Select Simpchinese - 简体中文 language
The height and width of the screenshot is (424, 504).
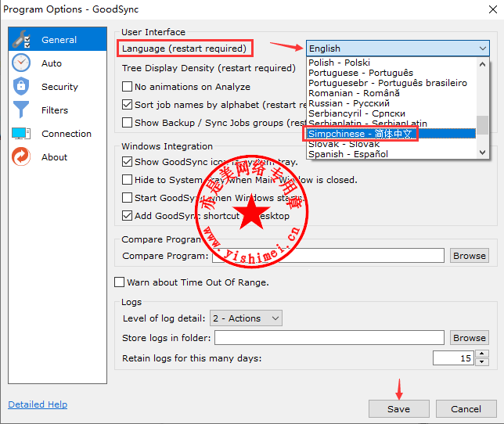tap(391, 134)
